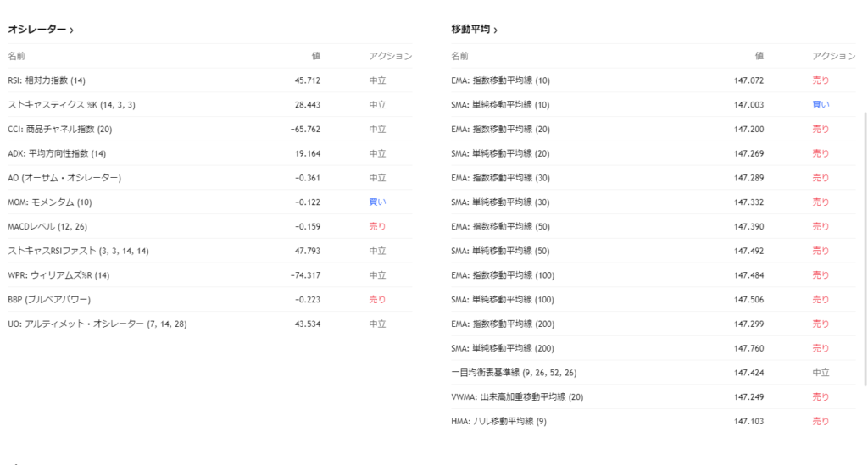The height and width of the screenshot is (465, 868).
Task: Click the HMA: ハル移動平均線 (9) name
Action: [499, 421]
